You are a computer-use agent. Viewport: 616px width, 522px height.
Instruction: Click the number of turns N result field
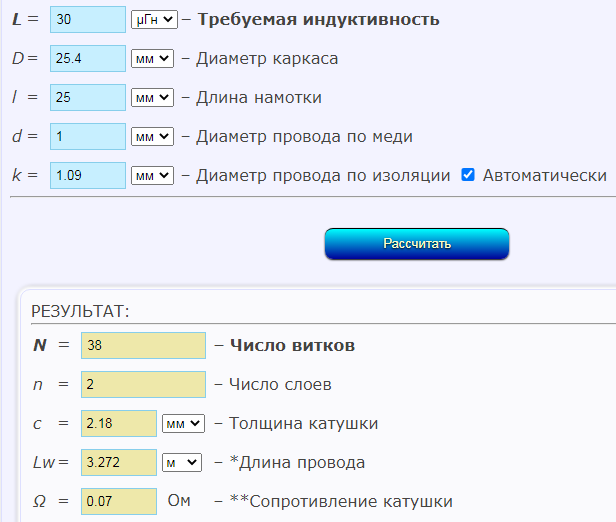(143, 346)
